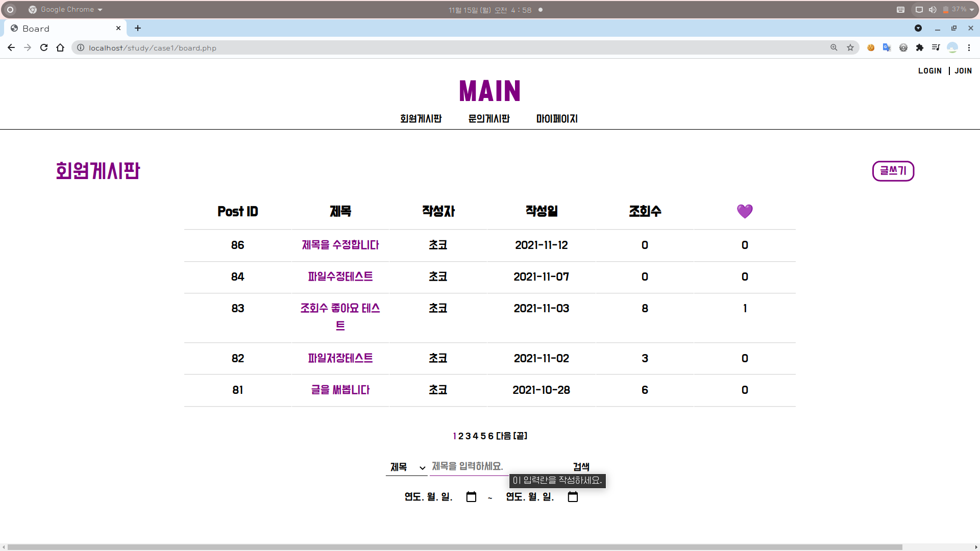Click the LOGIN link
This screenshot has height=551, width=980.
(929, 71)
